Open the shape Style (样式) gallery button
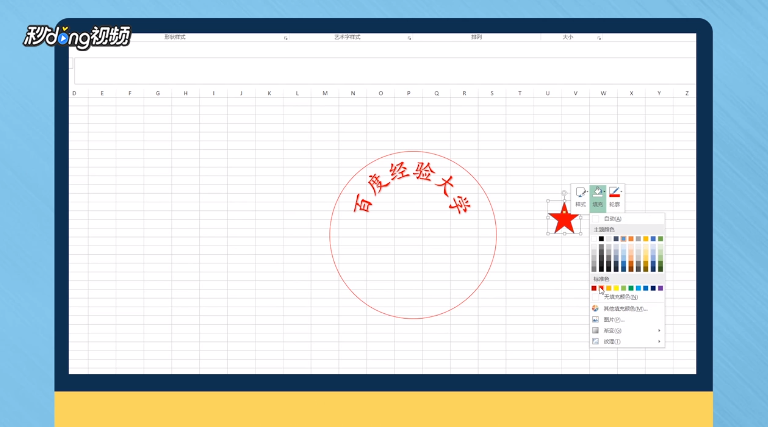The width and height of the screenshot is (768, 427). [x=580, y=197]
